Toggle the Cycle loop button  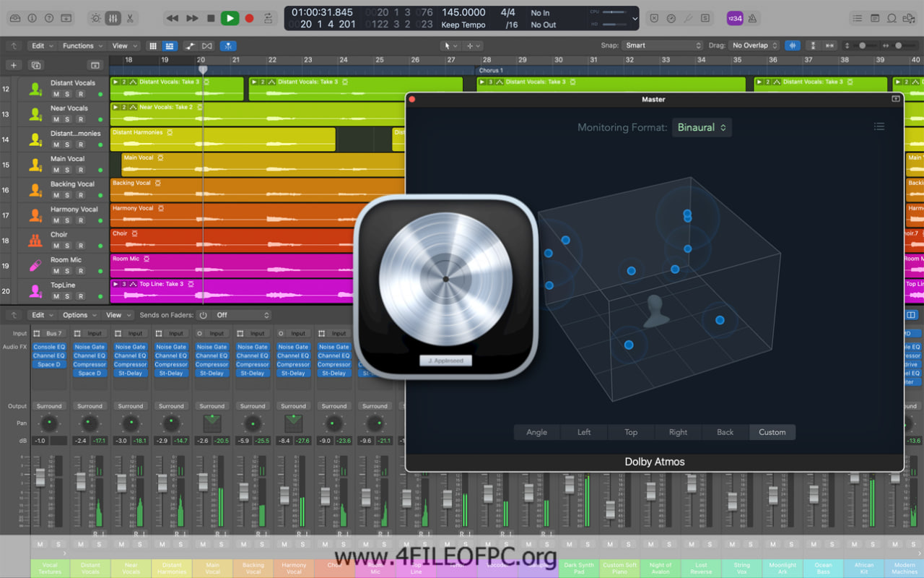click(x=269, y=18)
